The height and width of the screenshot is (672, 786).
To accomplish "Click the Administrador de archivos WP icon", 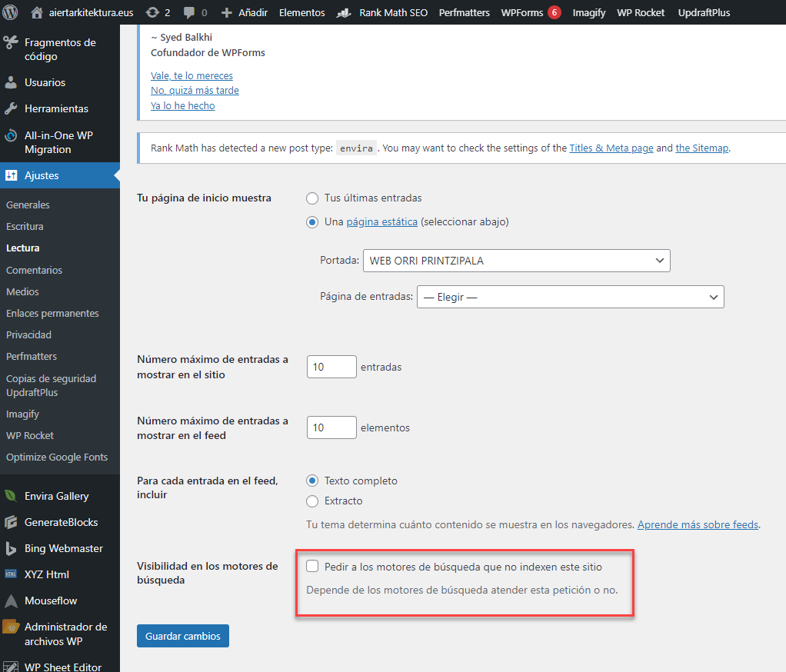I will (x=11, y=627).
